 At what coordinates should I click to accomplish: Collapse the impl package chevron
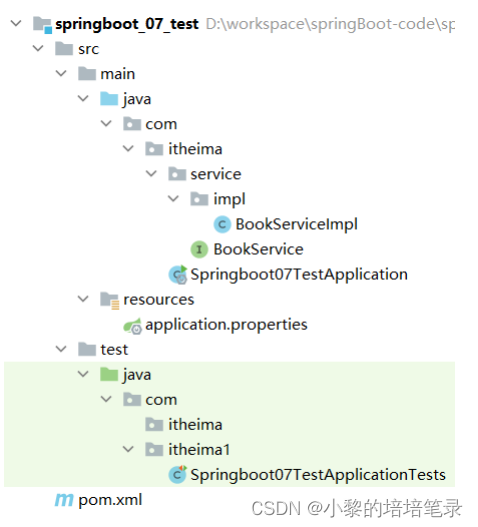(x=173, y=199)
